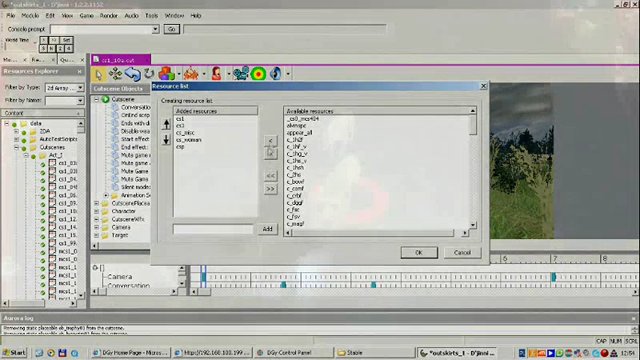Expand the Target folder node

pos(96,236)
